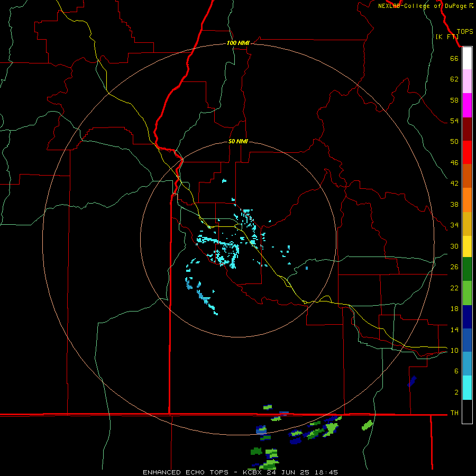Click the legend value '14'

click(x=454, y=329)
